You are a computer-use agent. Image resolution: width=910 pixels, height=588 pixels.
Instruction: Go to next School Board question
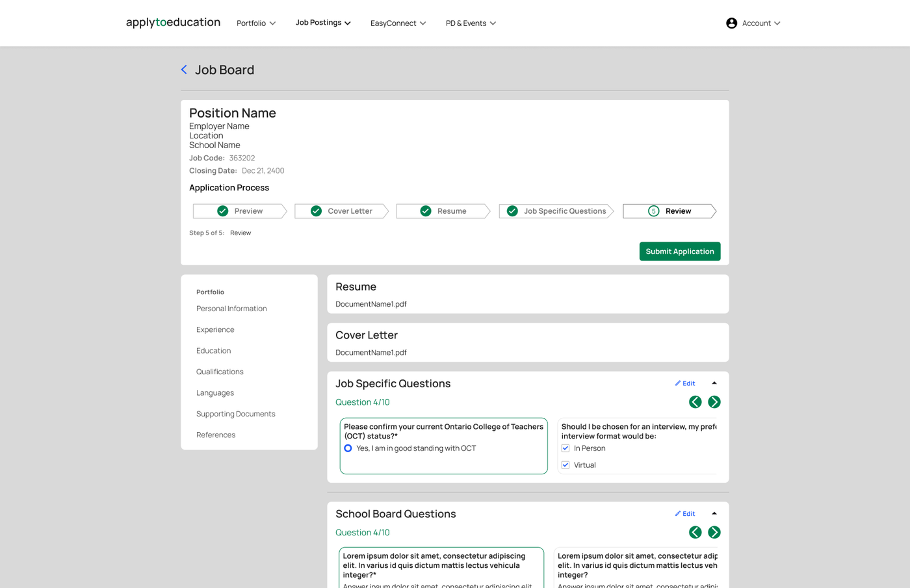(x=714, y=533)
